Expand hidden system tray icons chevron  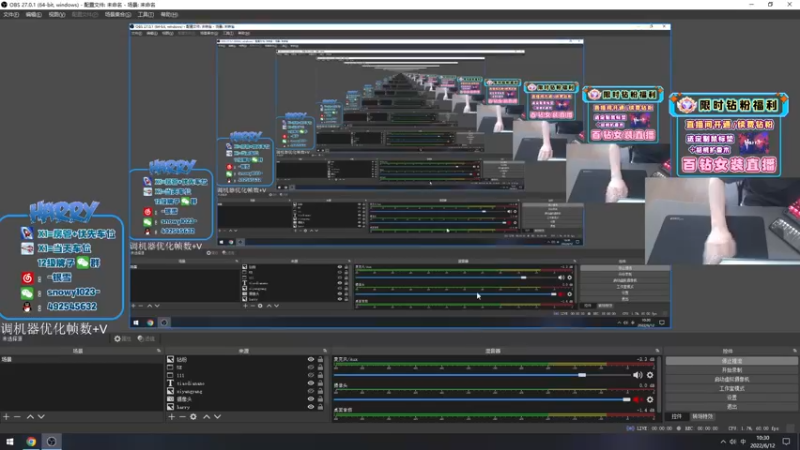pos(723,442)
